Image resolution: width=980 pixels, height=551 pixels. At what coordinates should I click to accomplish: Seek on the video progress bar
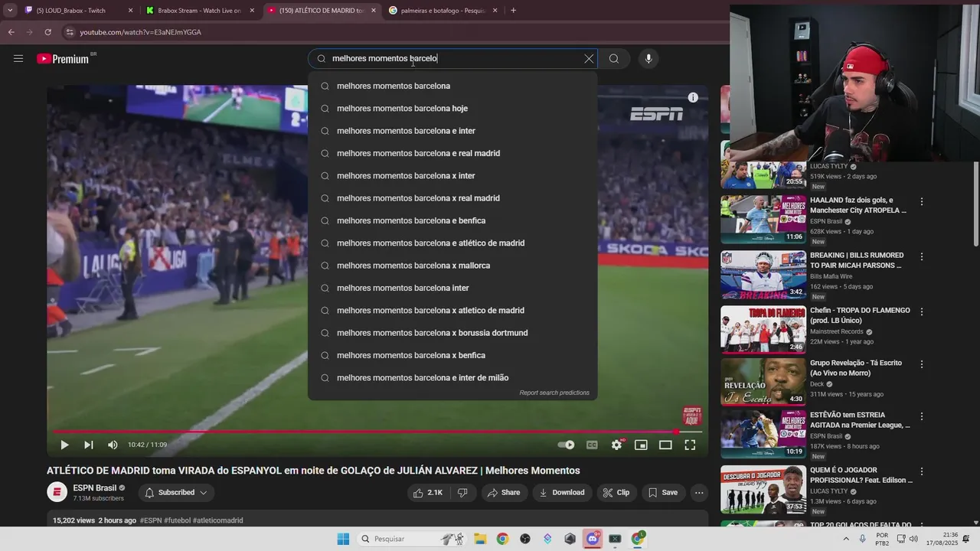[377, 432]
